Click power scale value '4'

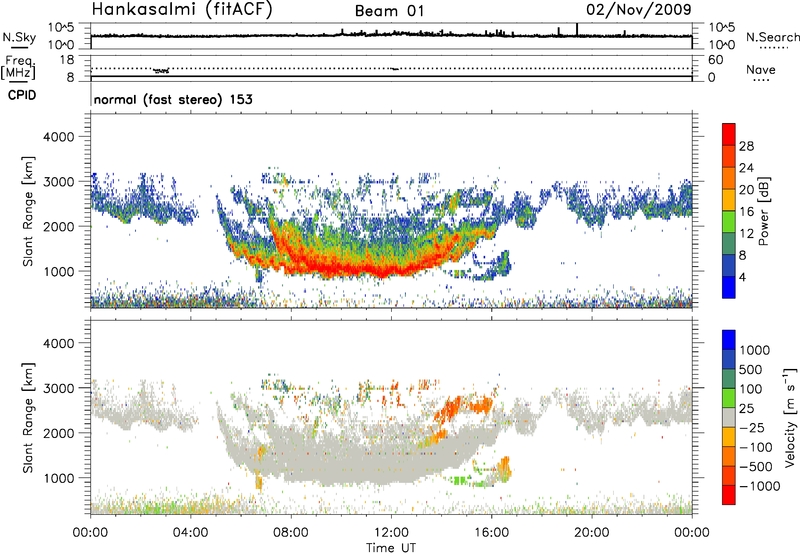[742, 277]
